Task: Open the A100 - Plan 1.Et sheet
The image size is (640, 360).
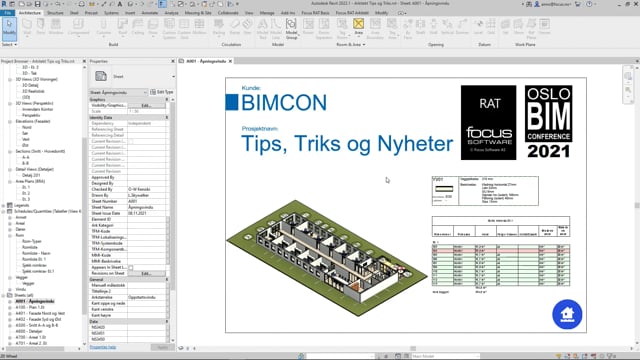Action: [x=30, y=307]
